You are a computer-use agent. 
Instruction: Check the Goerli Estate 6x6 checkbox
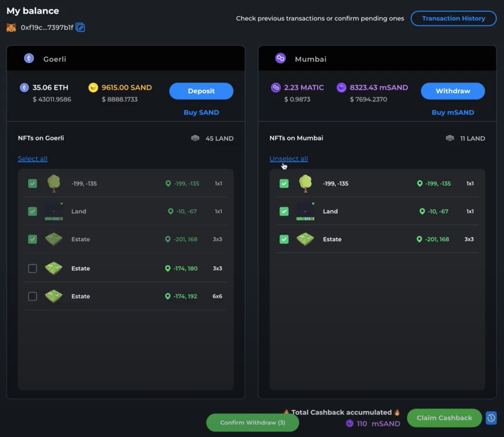pos(32,296)
